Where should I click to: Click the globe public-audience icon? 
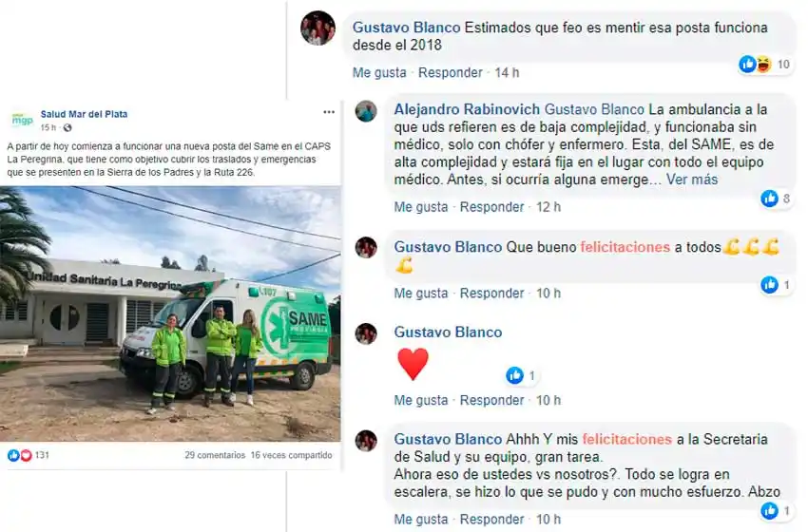(x=67, y=127)
